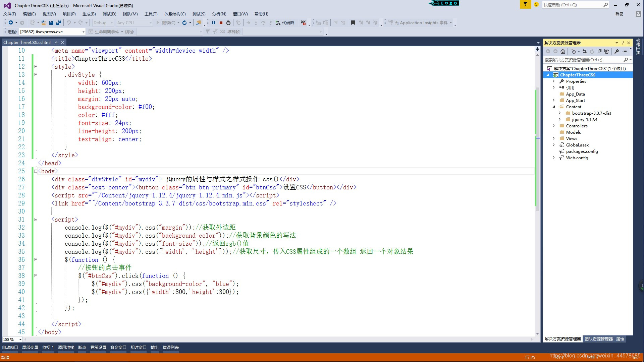Switch to the 团队资源管理器 tab

[598, 339]
